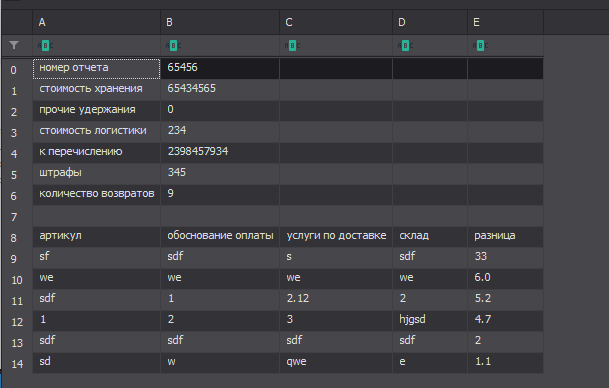609x388 pixels.
Task: Click the cell 'номер отчета'
Action: [x=96, y=69]
